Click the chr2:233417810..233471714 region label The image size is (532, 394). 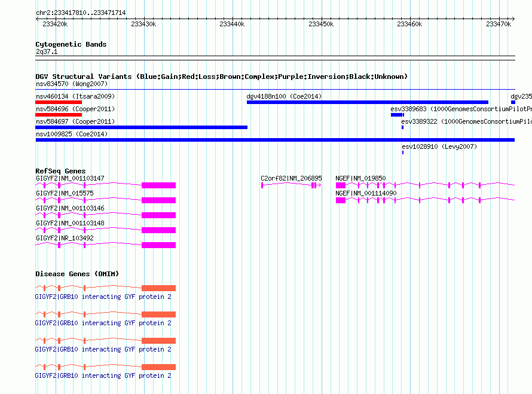click(x=81, y=13)
